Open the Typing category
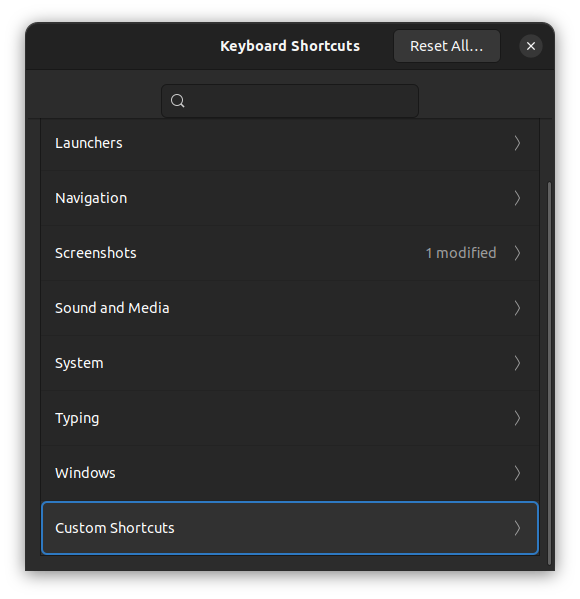Image resolution: width=580 pixels, height=599 pixels. (x=290, y=418)
